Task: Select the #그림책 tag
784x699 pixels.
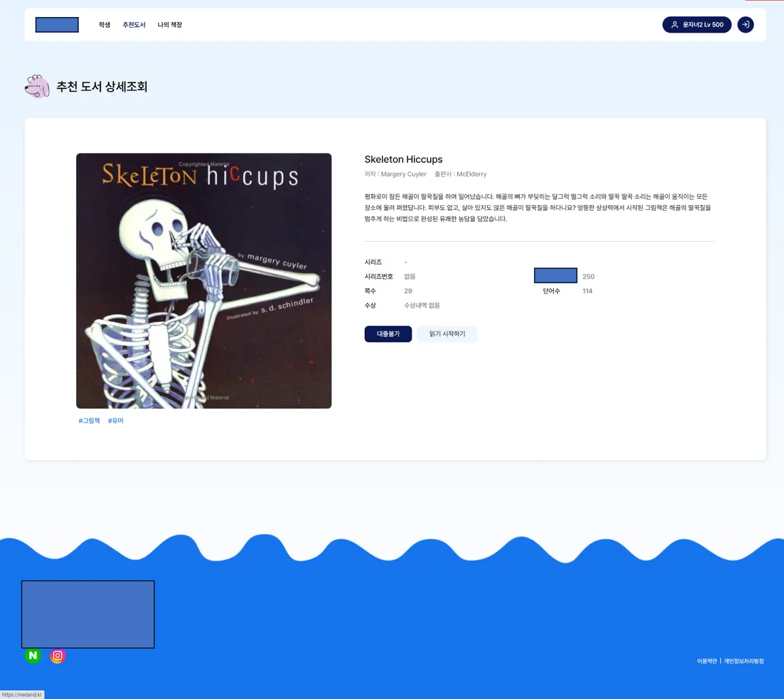Action: point(89,421)
